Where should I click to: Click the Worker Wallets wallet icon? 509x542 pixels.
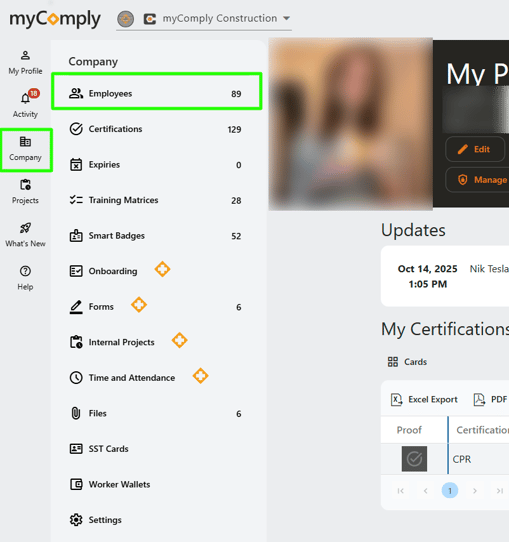coord(76,484)
